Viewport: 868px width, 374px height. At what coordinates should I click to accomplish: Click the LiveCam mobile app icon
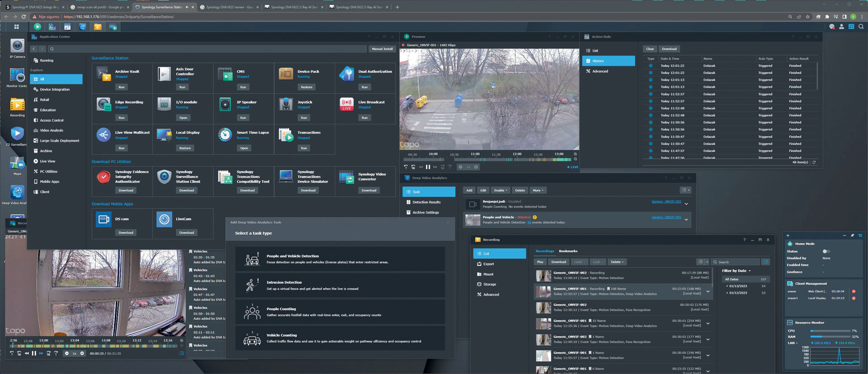[164, 219]
